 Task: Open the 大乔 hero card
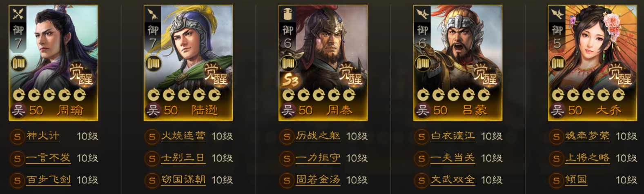pyautogui.click(x=593, y=62)
